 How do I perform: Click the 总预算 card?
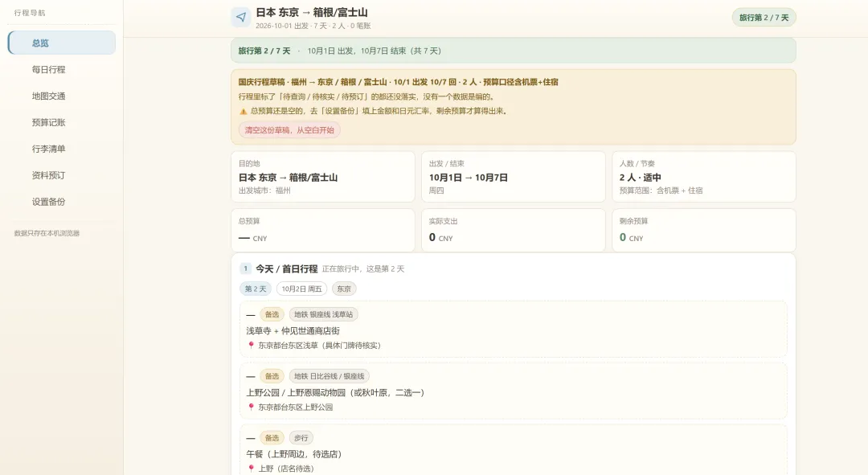pyautogui.click(x=323, y=231)
